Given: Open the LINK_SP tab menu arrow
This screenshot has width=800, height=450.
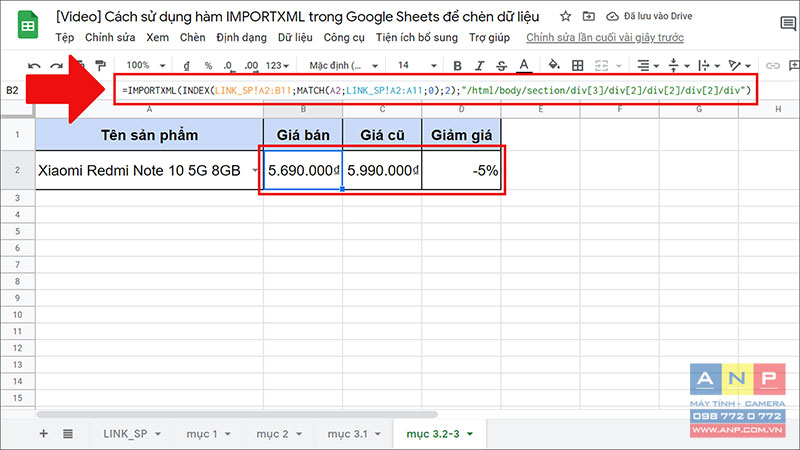Looking at the screenshot, I should point(158,434).
